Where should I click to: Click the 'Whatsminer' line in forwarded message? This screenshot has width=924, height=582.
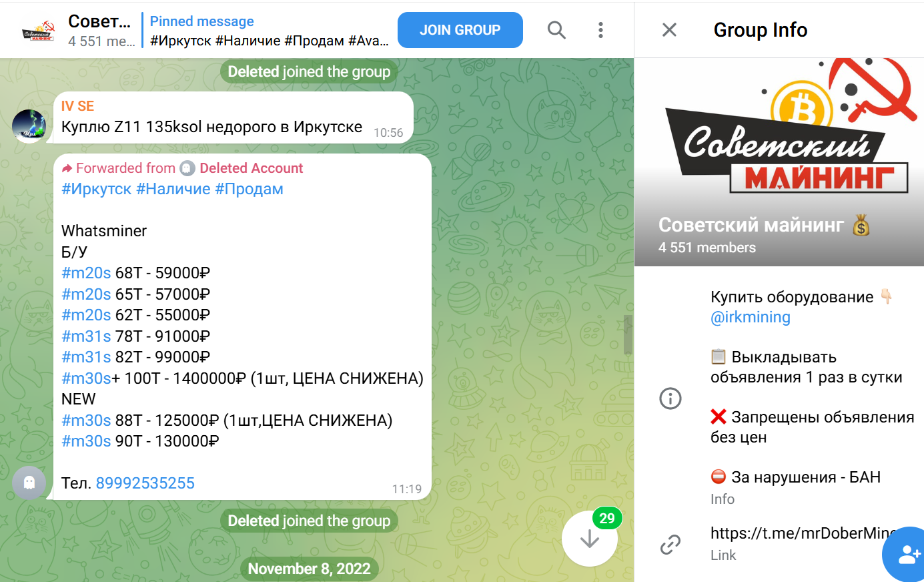tap(104, 231)
